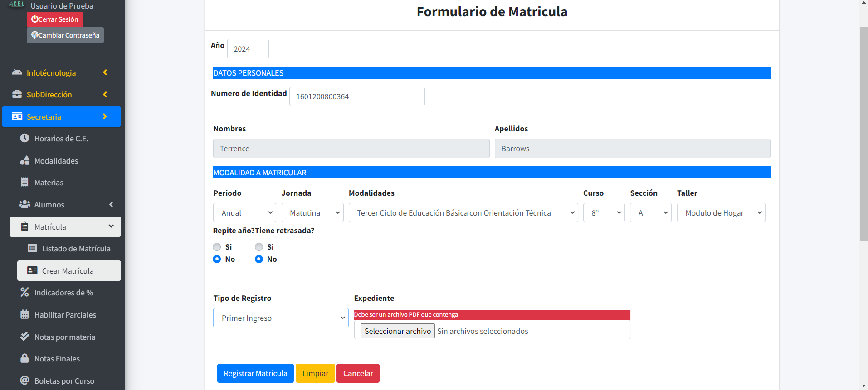Click the scrollbar down arrow
Screen dimensions: 868x390
pos(863,385)
